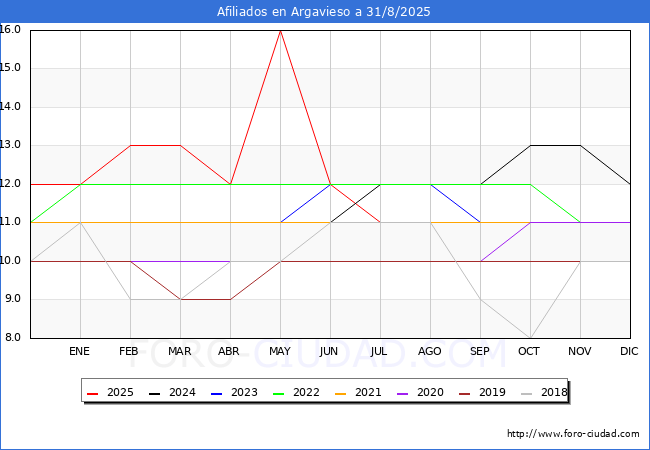Click the blue 2023 legend swatch
The width and height of the screenshot is (650, 450).
[216, 393]
